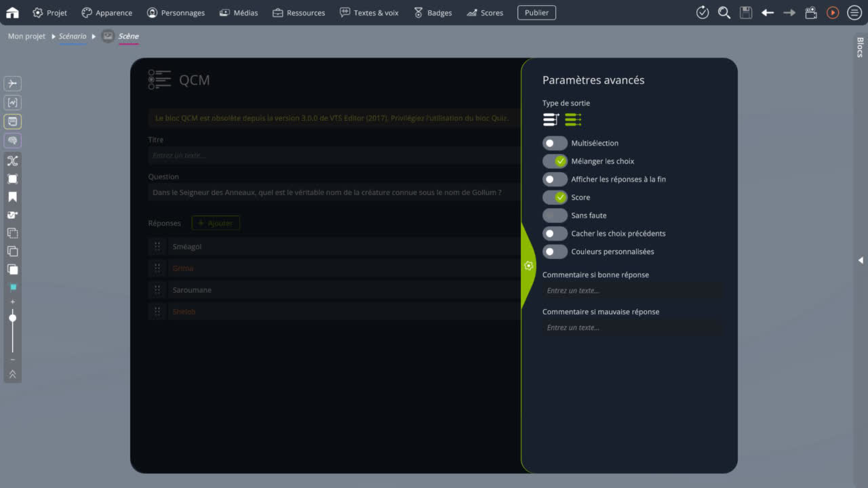Select the multiple outputs type icon
This screenshot has height=488, width=868.
pyautogui.click(x=573, y=120)
